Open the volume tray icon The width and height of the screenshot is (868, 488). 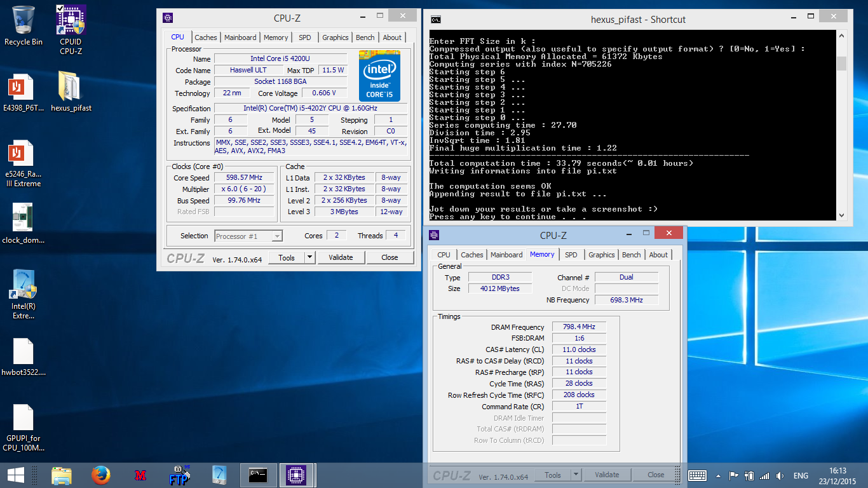pos(780,475)
